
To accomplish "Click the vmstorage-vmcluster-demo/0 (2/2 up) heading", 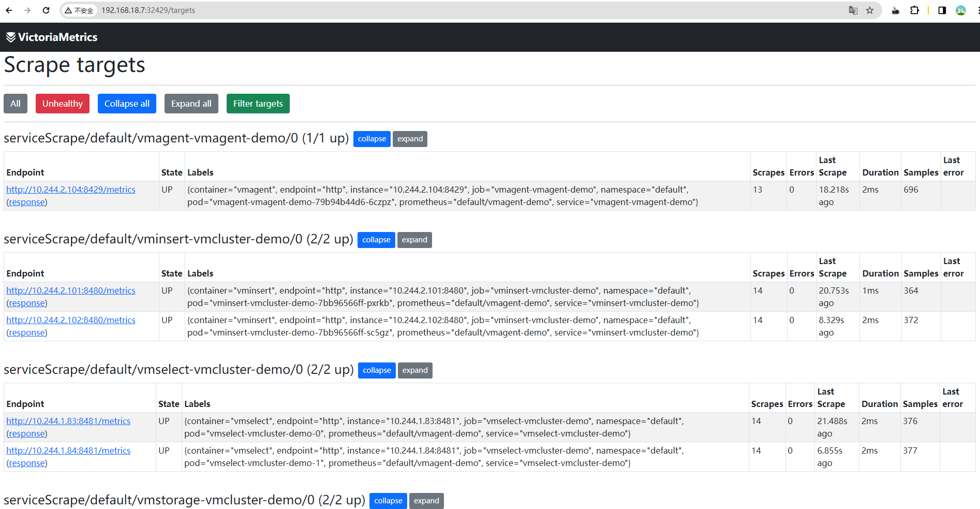I will click(x=184, y=500).
